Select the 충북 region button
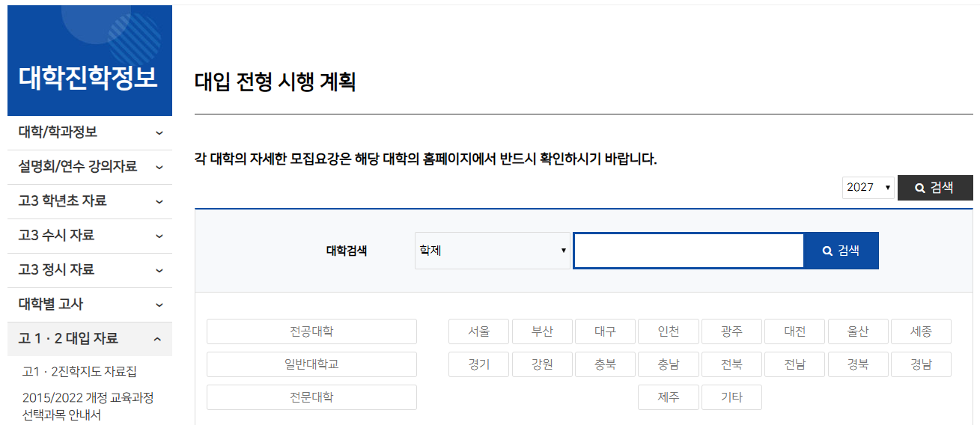980x425 pixels. tap(605, 364)
